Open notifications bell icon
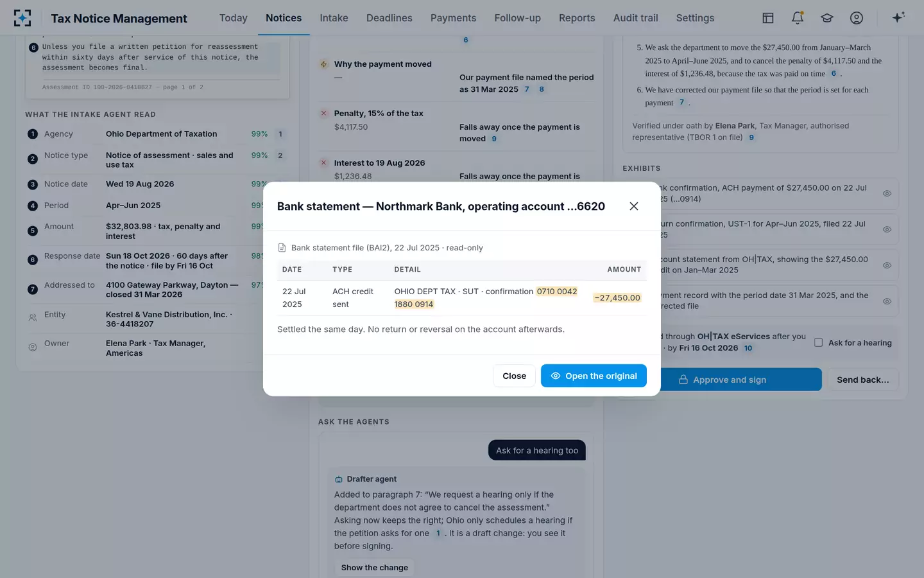 point(798,18)
